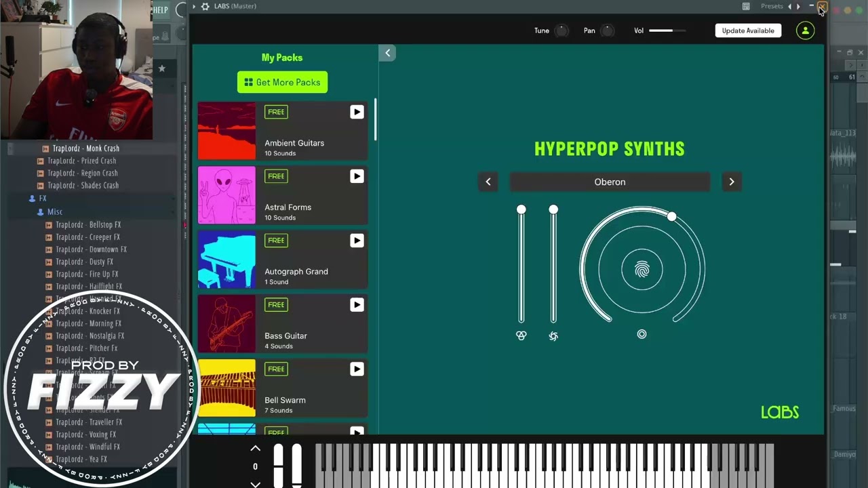Lower the keyboard octave with the down arrow

[x=256, y=483]
